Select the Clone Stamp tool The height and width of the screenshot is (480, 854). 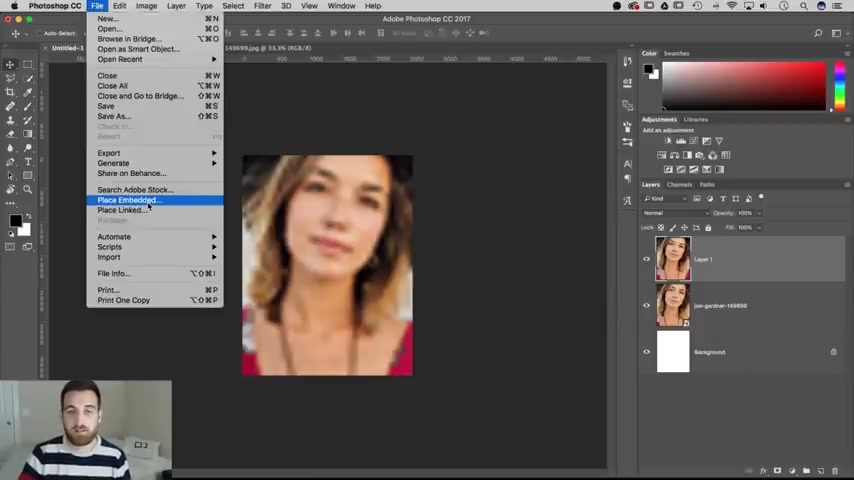coord(10,120)
